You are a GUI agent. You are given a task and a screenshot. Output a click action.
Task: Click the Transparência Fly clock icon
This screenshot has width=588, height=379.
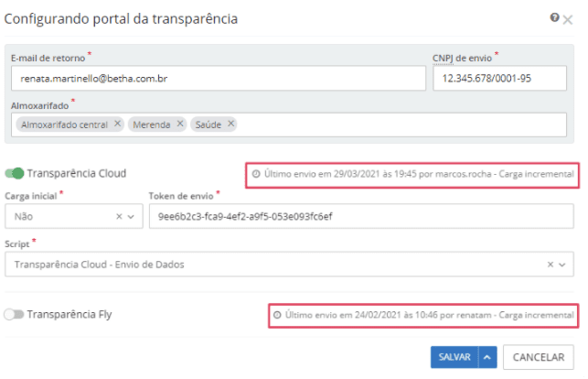[277, 315]
